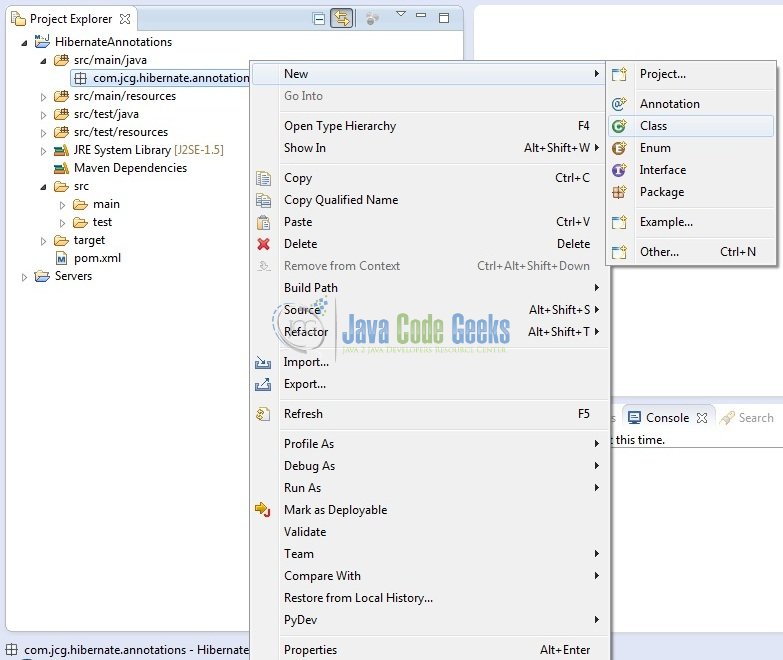This screenshot has height=660, width=783.
Task: Close the Console tab
Action: [702, 418]
